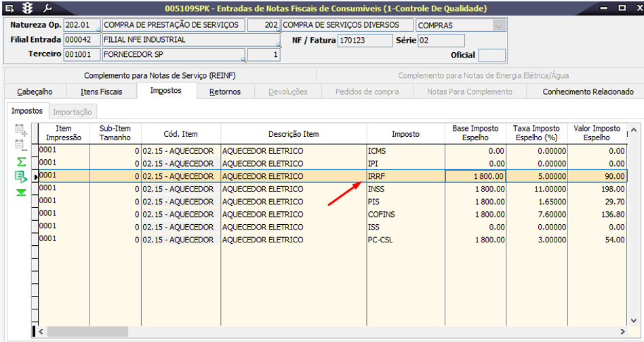This screenshot has width=644, height=342.
Task: Click Complemento para Notas de Serviço (REINF)
Action: (x=159, y=75)
